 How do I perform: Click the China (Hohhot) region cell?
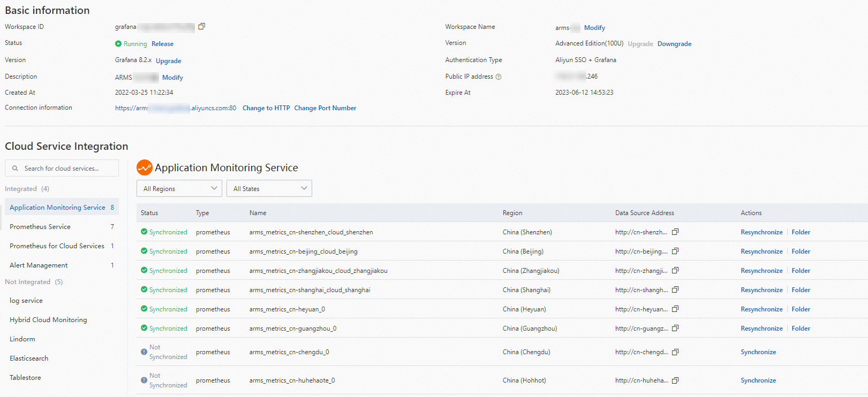(524, 380)
